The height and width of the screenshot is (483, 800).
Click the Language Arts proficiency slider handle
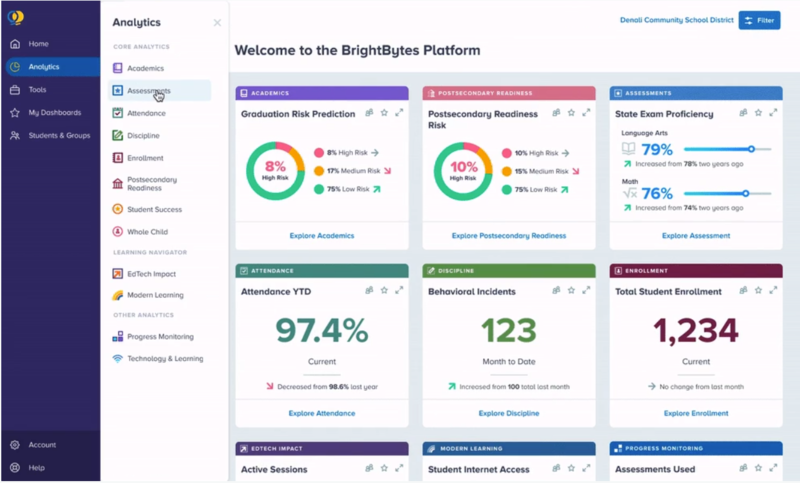coord(751,149)
